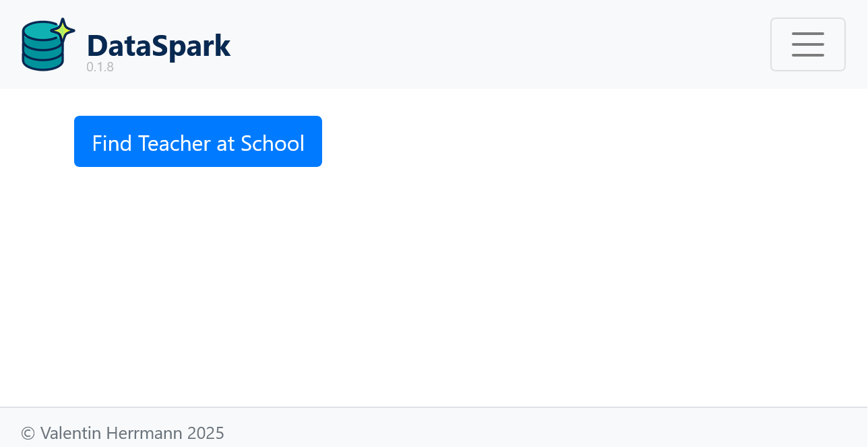Toggle the three-line menu button

point(808,44)
